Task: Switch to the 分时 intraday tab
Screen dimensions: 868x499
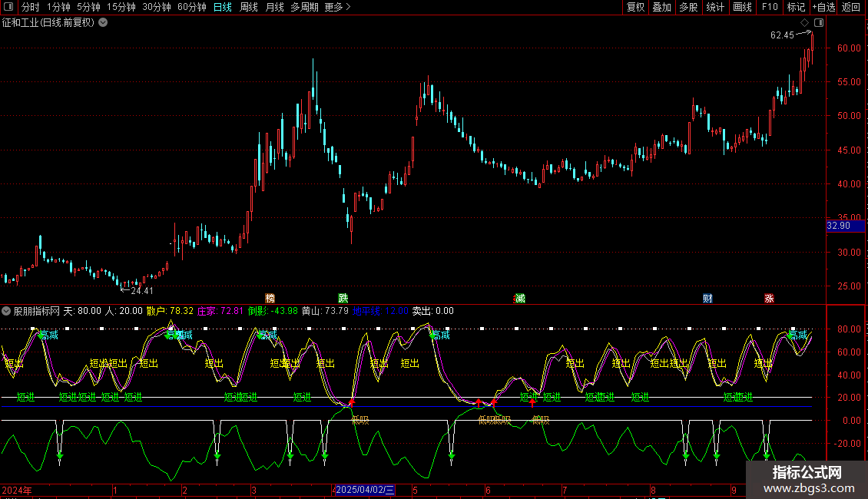Action: coord(30,7)
